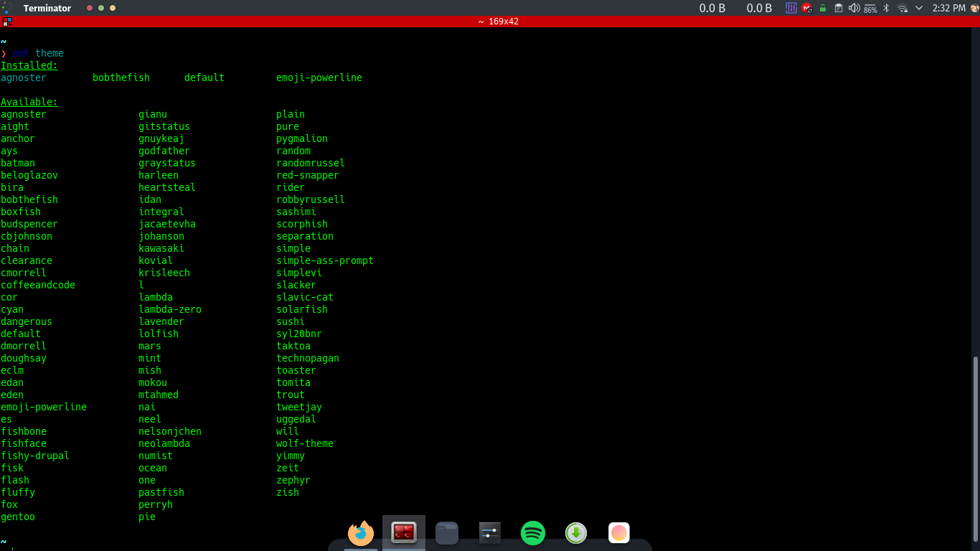This screenshot has height=551, width=980.
Task: Toggle Wi-Fi using the network tray icon
Action: point(903,8)
